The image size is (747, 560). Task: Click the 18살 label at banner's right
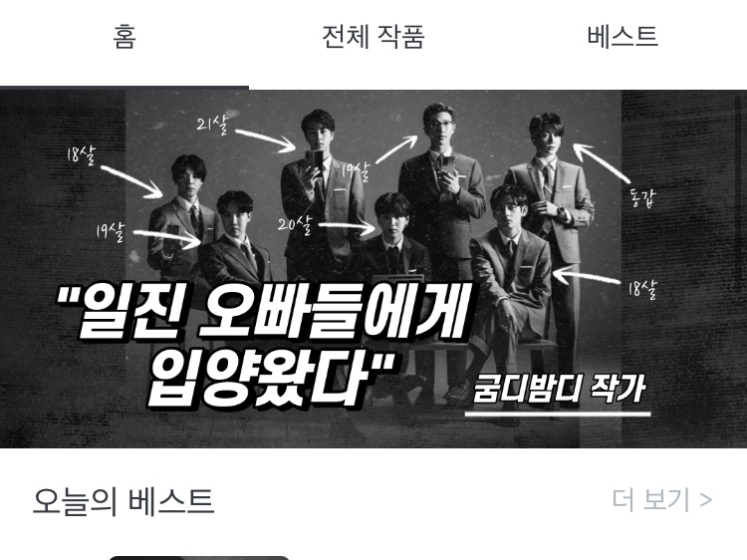click(642, 289)
